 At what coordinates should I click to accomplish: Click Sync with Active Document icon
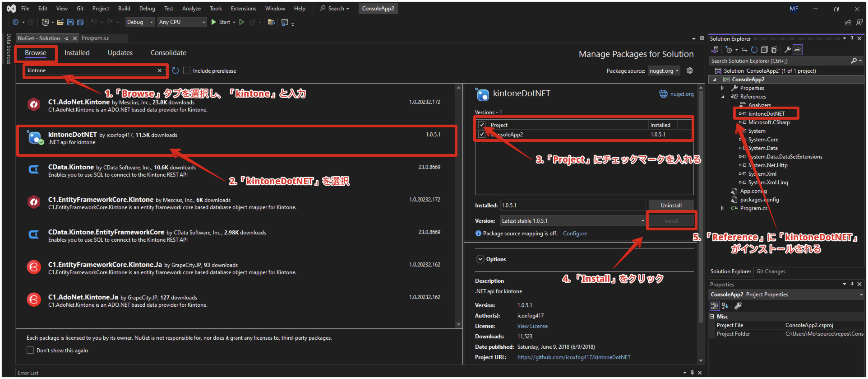[x=744, y=50]
